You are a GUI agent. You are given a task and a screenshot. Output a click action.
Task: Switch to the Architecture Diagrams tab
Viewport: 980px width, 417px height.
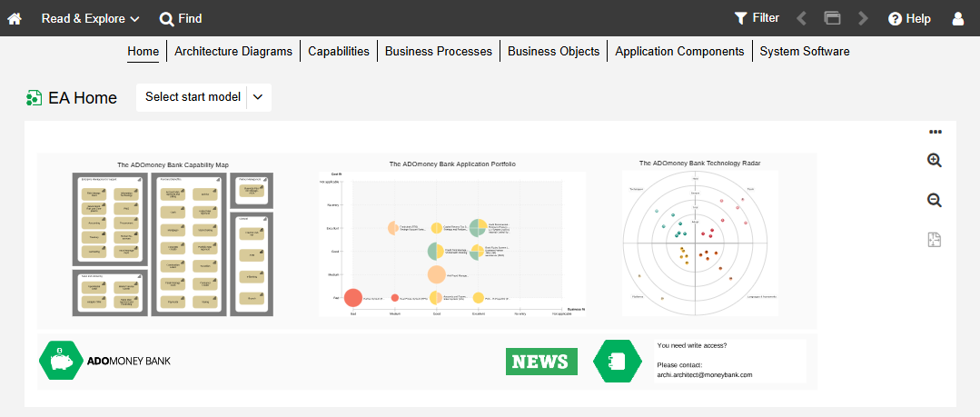click(233, 52)
